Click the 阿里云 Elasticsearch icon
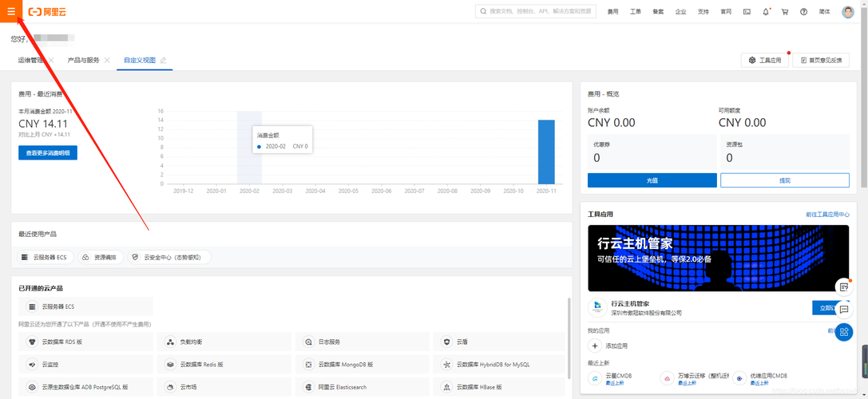868x399 pixels. pyautogui.click(x=309, y=387)
